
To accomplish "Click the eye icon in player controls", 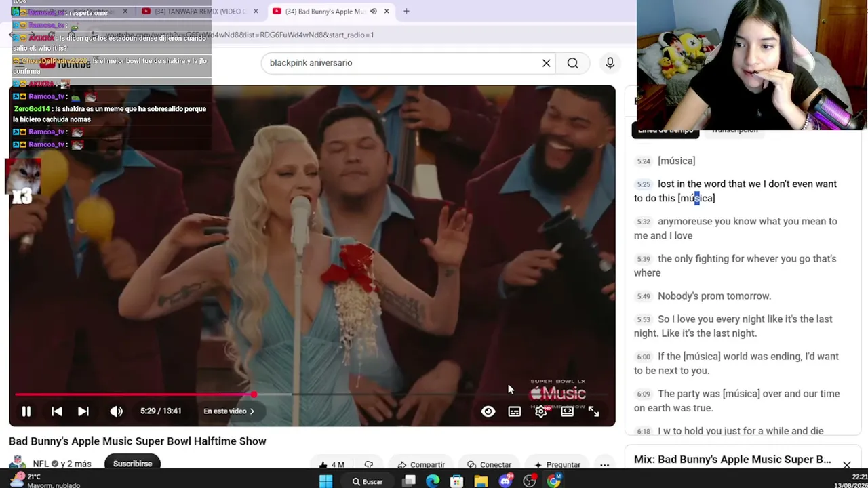I will [488, 411].
